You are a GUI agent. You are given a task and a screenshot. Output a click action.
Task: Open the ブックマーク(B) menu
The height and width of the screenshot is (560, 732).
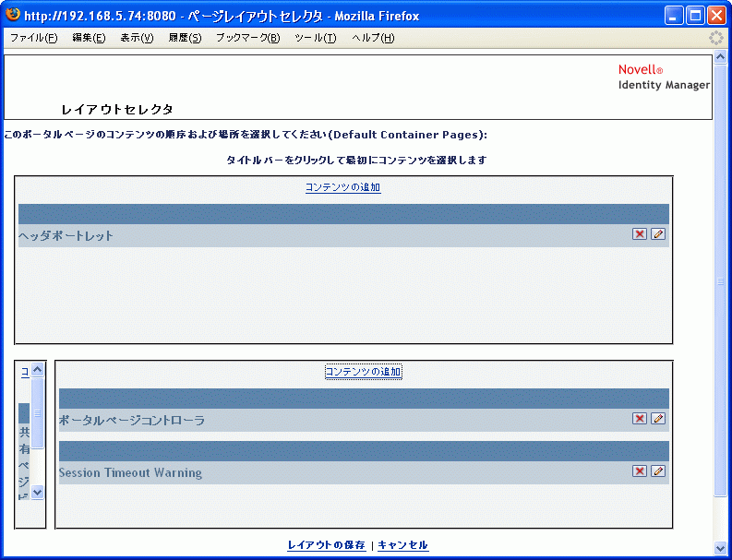(248, 38)
